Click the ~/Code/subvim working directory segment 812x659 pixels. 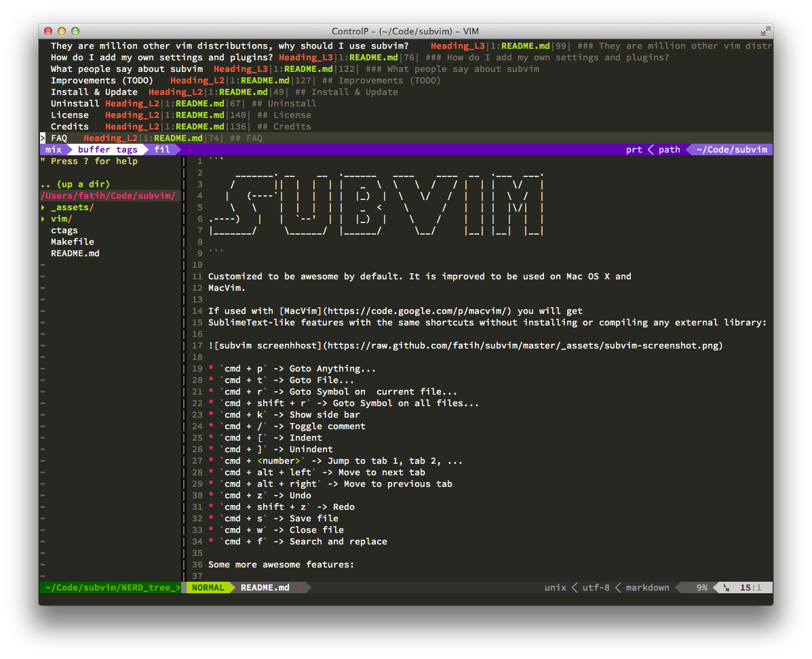[x=732, y=150]
